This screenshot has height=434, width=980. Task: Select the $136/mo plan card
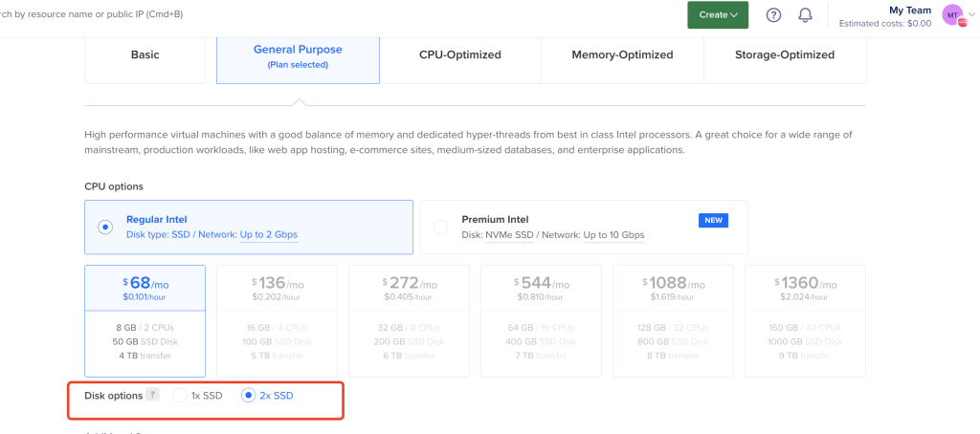[x=277, y=321]
